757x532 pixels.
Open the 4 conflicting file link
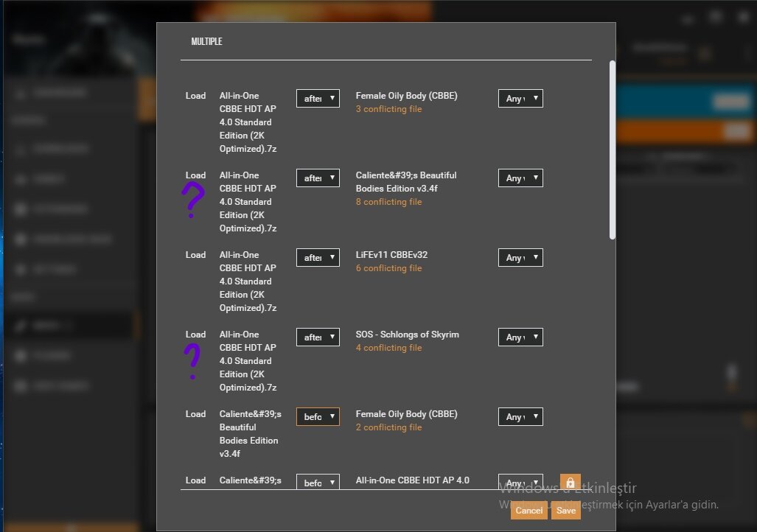coord(388,348)
